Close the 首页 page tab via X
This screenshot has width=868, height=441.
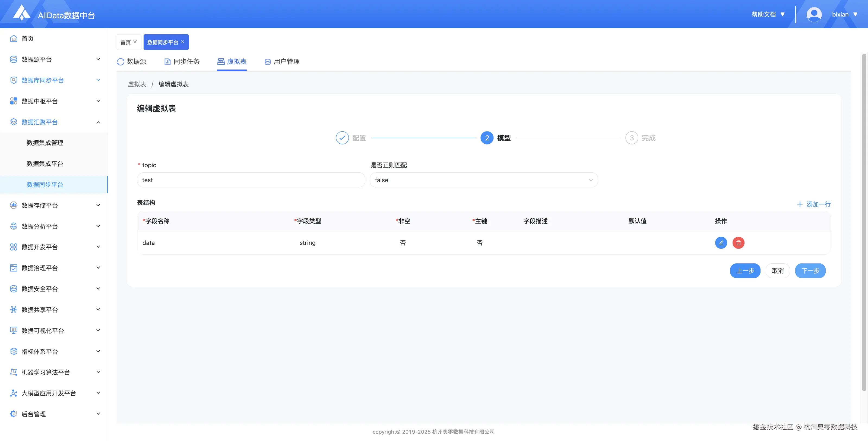click(135, 42)
